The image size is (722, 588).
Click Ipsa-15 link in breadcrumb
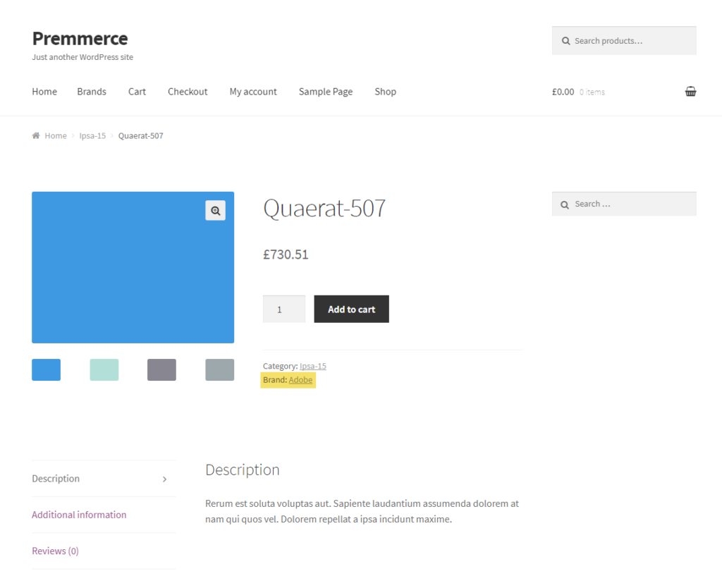[x=92, y=135]
